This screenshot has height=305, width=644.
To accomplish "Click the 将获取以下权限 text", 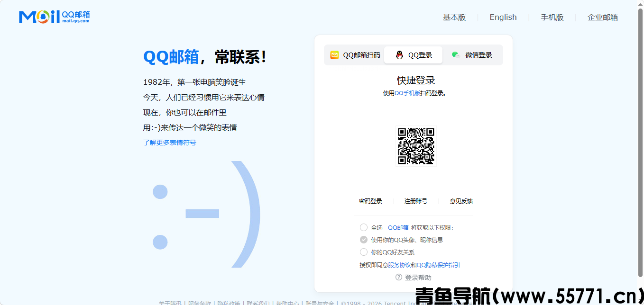I will (432, 228).
